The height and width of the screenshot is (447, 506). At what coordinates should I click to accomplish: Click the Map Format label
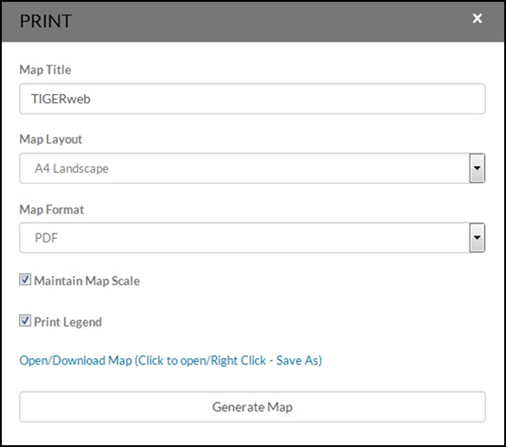52,210
